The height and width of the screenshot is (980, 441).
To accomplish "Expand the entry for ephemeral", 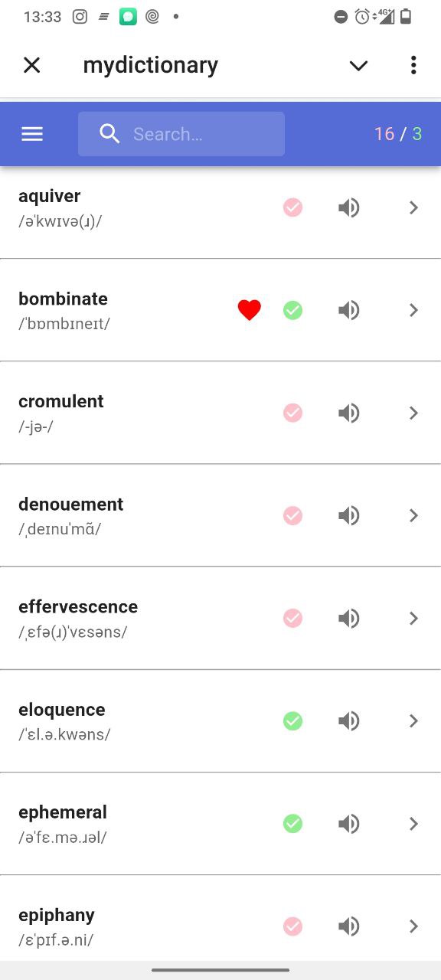I will [x=413, y=824].
